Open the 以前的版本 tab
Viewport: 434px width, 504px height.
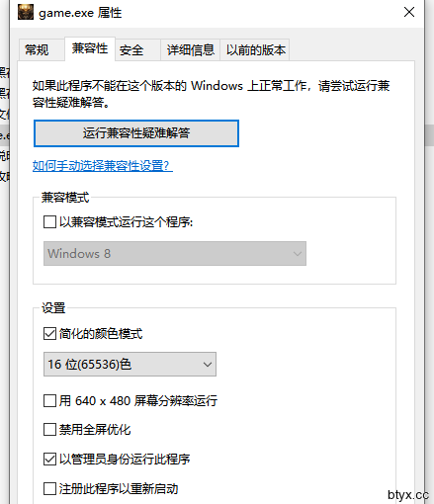pos(255,50)
